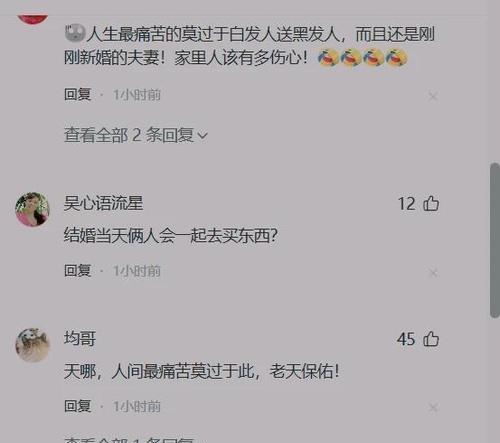Open 吴心语流星's profile avatar
The height and width of the screenshot is (443, 500).
click(32, 209)
